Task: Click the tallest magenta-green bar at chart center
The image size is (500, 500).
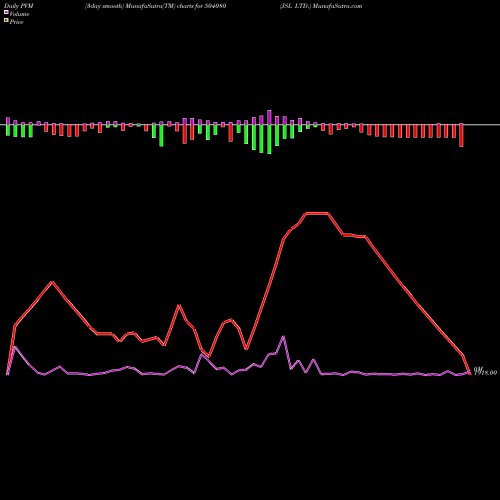Action: tap(269, 132)
